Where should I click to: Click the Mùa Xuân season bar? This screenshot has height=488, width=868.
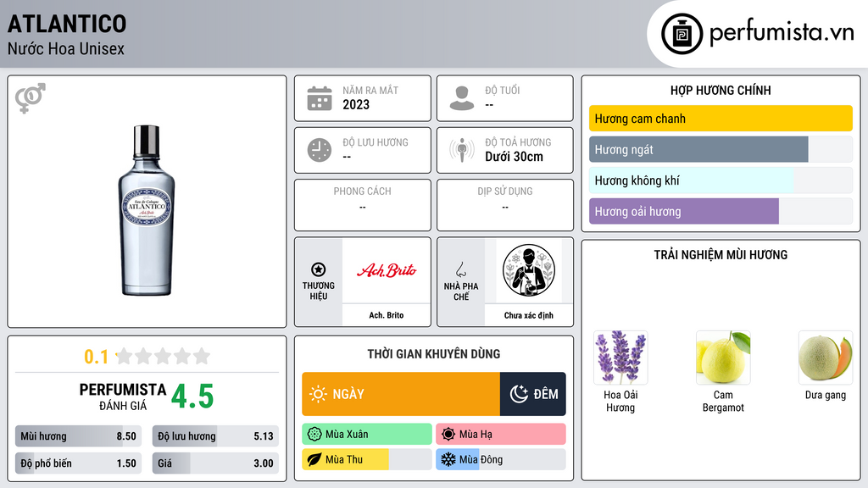pos(367,435)
